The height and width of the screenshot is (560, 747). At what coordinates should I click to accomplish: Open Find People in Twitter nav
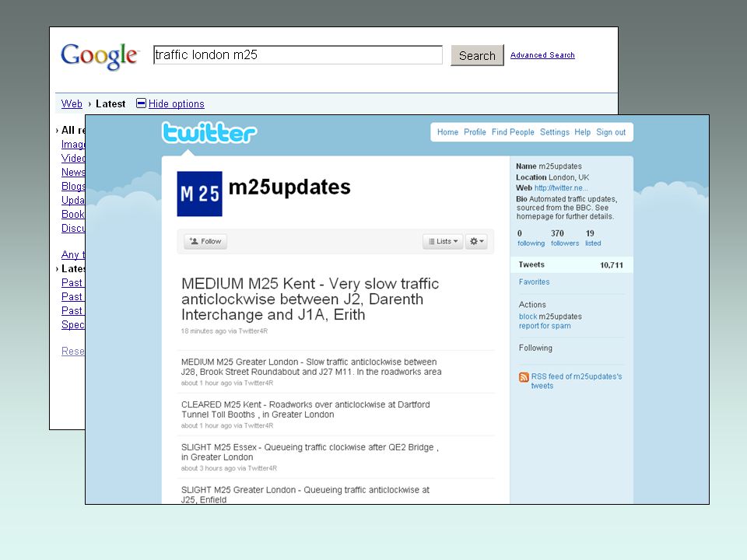513,132
